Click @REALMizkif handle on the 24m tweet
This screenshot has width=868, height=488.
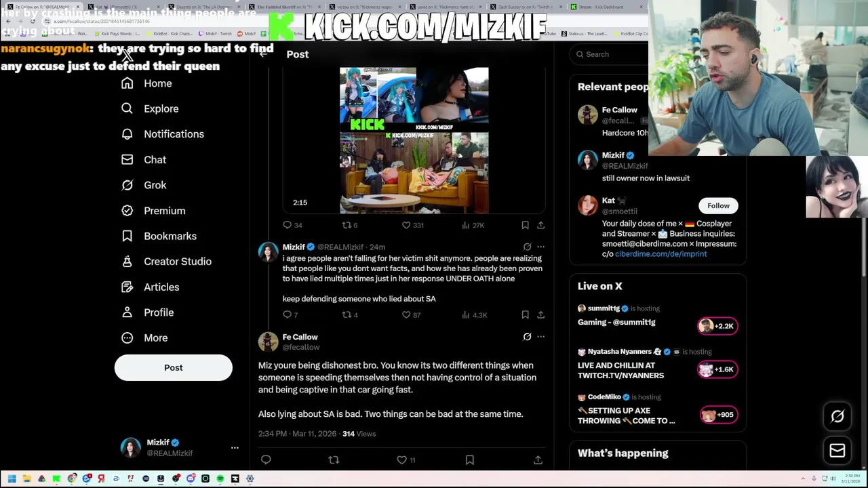point(340,247)
